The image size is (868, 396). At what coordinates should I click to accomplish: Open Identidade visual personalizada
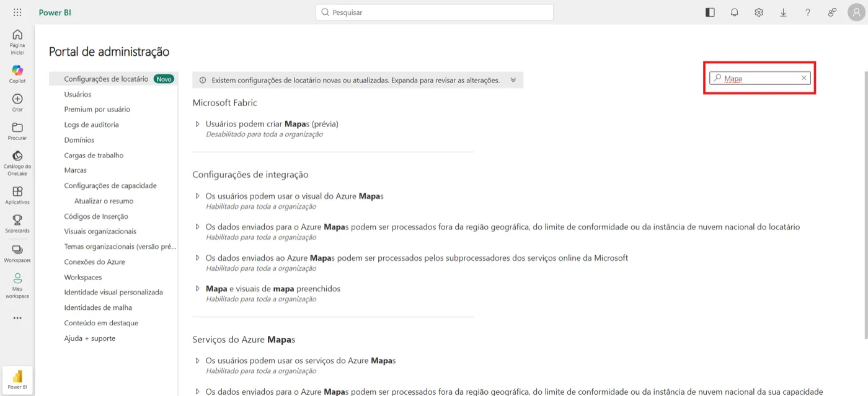[x=113, y=293]
